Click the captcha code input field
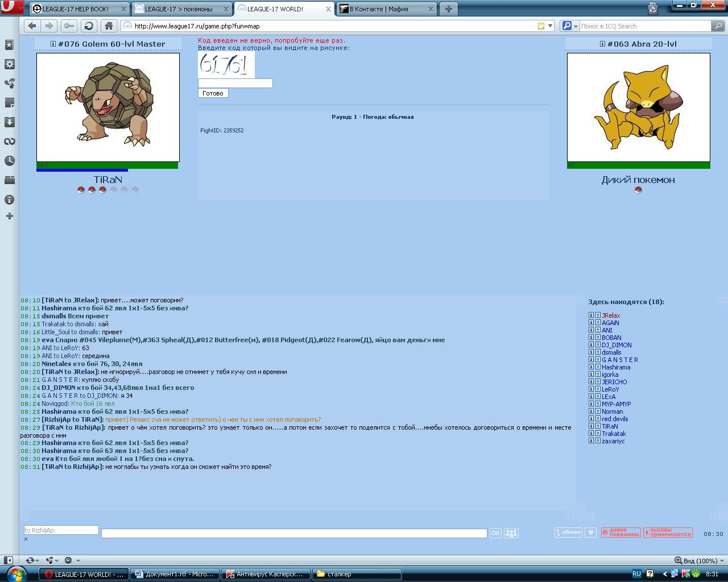The image size is (728, 582). tap(235, 84)
